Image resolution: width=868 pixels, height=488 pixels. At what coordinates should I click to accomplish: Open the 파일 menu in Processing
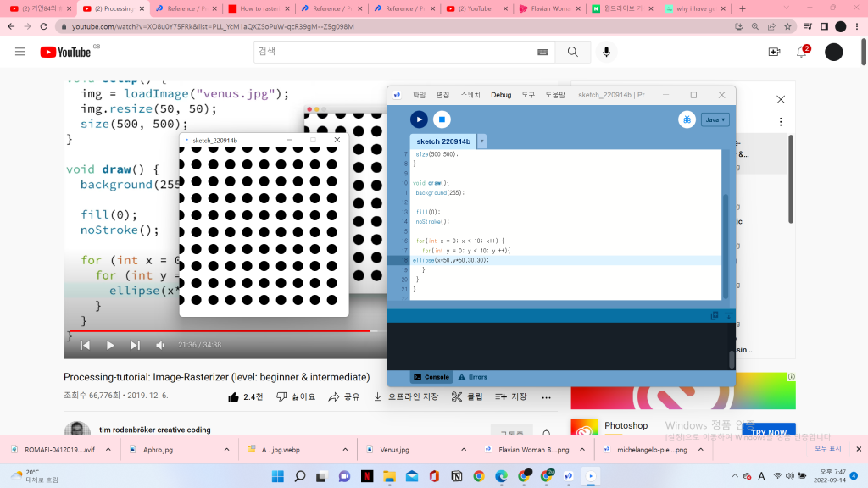coord(419,95)
